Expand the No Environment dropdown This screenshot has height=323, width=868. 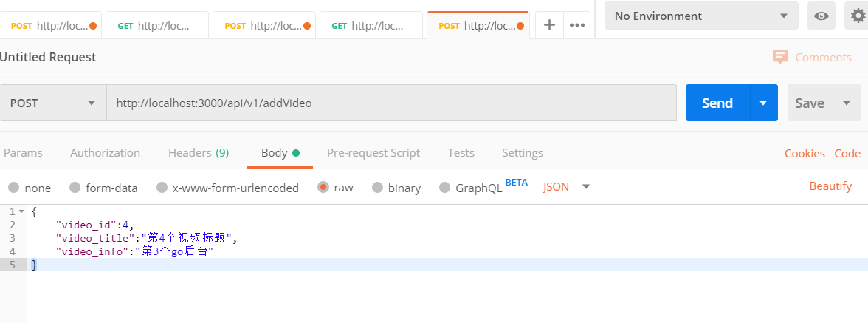[701, 16]
